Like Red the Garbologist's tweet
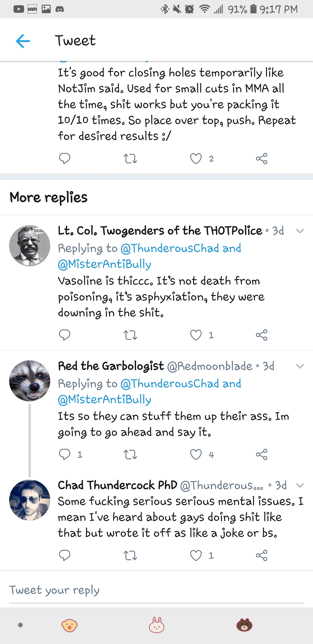This screenshot has width=313, height=644. tap(196, 454)
